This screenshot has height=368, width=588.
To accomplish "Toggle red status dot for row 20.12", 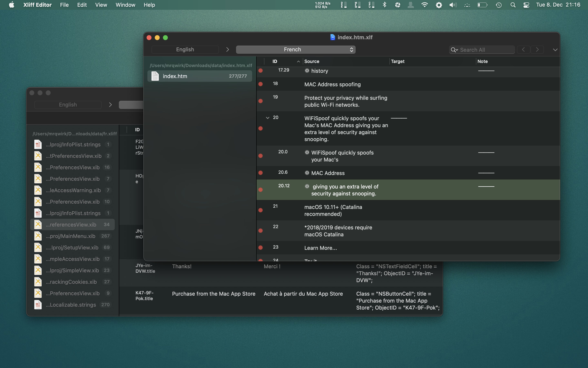I will tap(261, 190).
